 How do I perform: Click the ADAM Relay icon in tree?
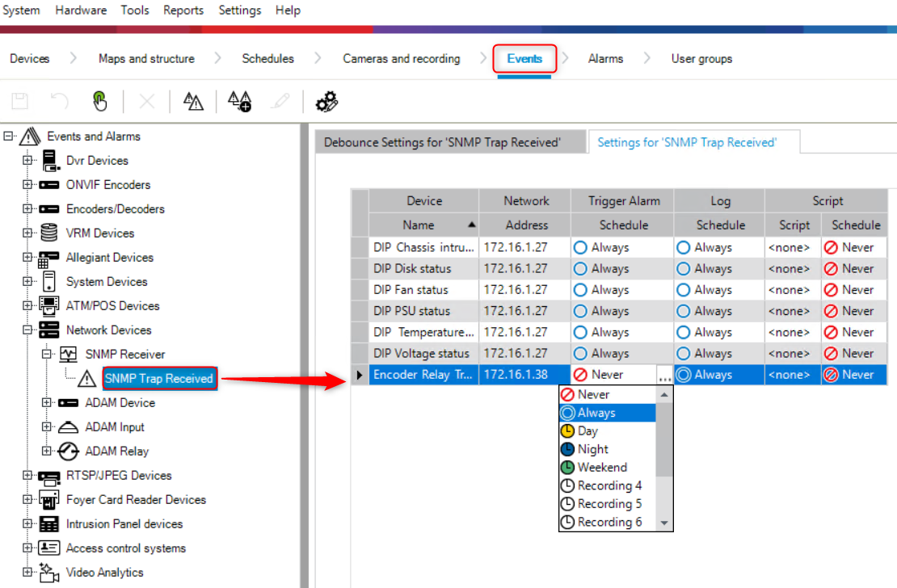68,451
